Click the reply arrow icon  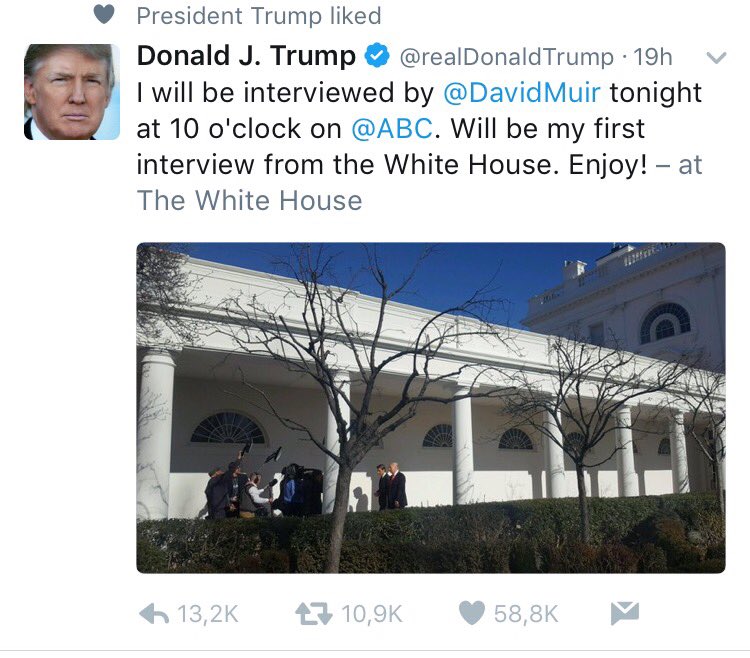pos(154,614)
